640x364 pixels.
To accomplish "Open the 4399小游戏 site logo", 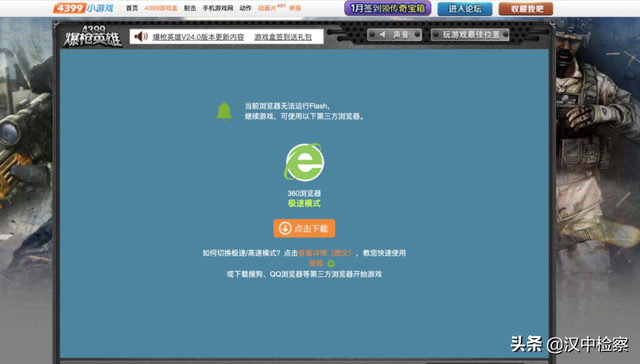I will 84,8.
